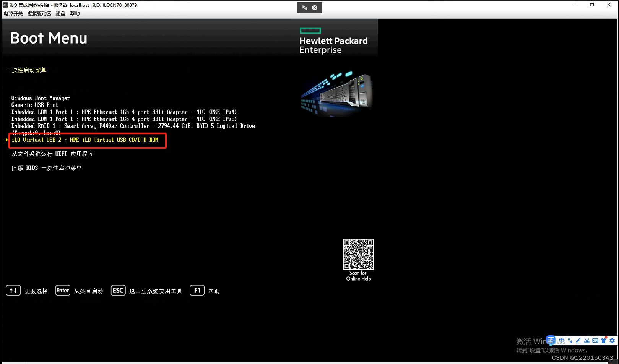
Task: Click the F1 help key icon
Action: click(x=197, y=291)
